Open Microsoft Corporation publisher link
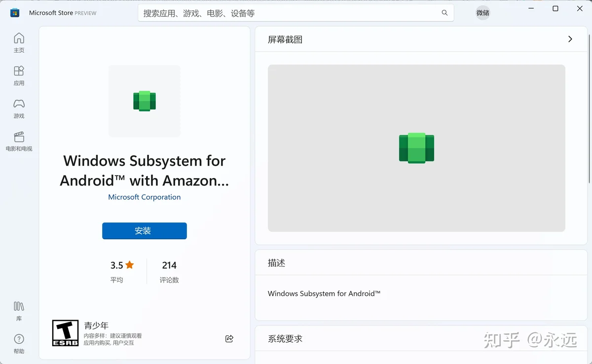Screen dimensions: 592x364 click(x=145, y=197)
